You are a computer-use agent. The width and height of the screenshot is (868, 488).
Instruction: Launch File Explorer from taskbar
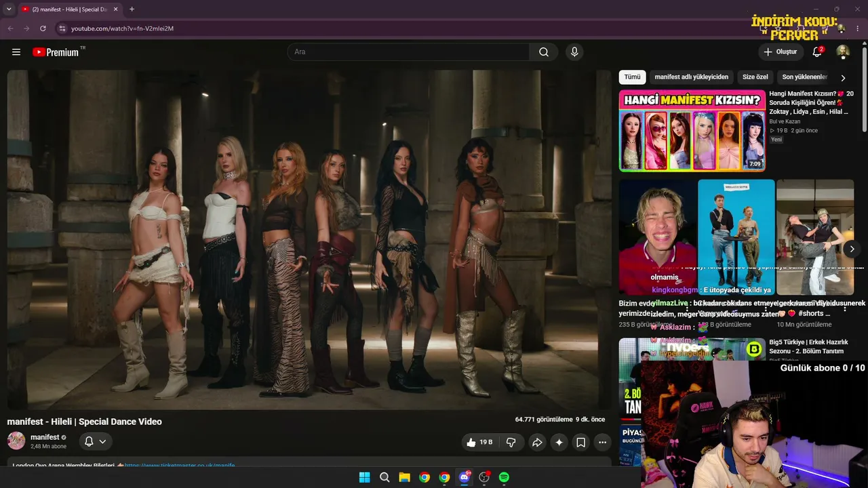(404, 477)
